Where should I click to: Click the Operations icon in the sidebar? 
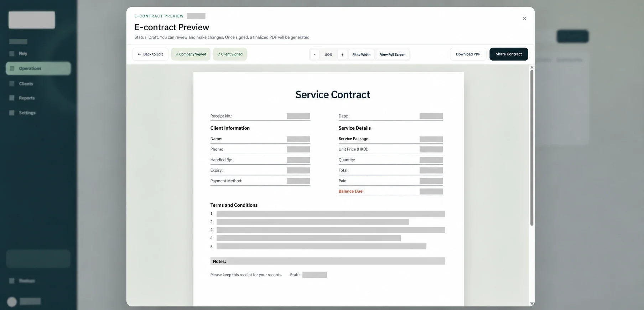pyautogui.click(x=12, y=68)
